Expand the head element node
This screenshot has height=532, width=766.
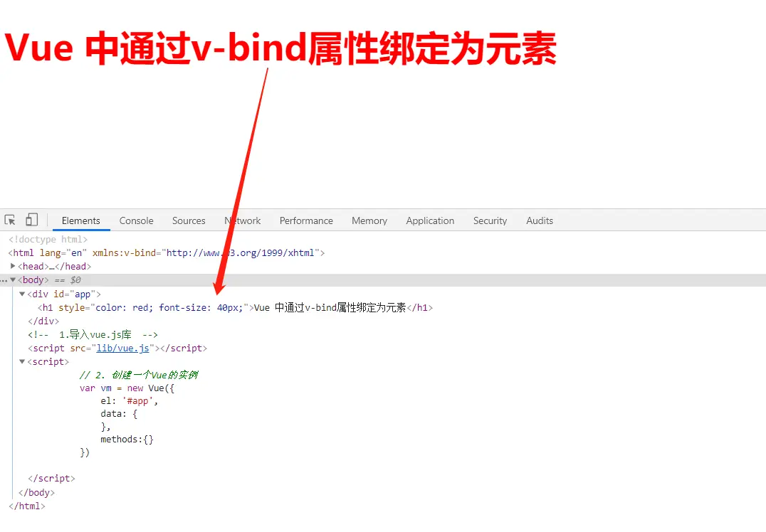pos(13,266)
